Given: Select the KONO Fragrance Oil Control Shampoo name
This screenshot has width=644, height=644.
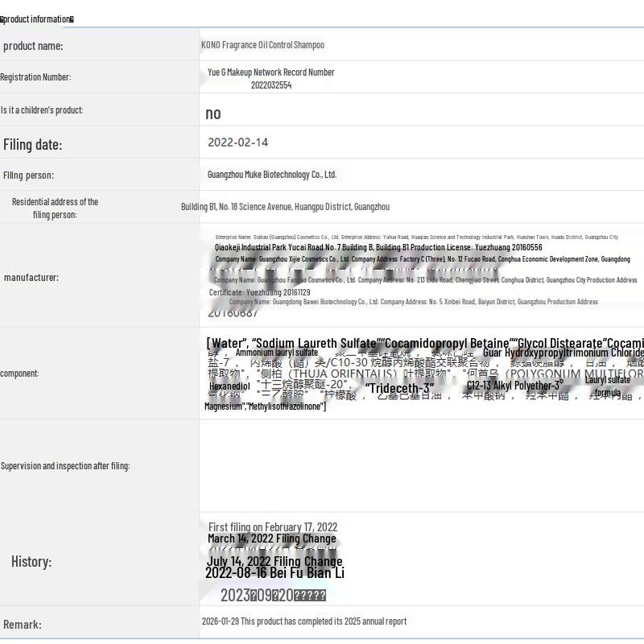Looking at the screenshot, I should coord(262,45).
